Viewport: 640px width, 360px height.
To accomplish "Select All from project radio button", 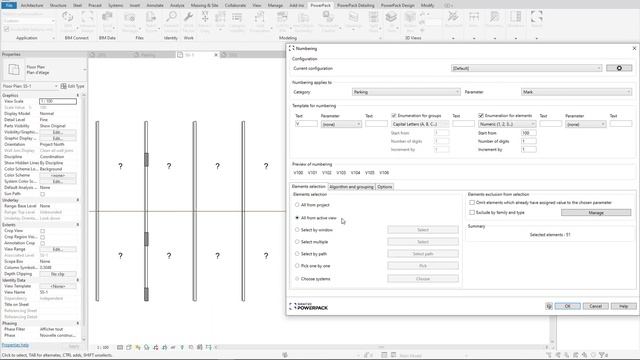I will pos(297,205).
